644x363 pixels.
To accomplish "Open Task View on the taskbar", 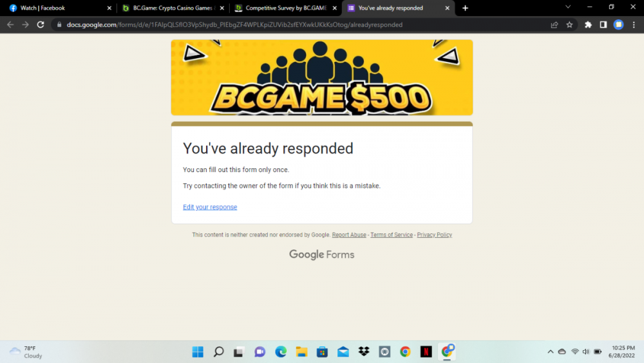I will tap(239, 352).
